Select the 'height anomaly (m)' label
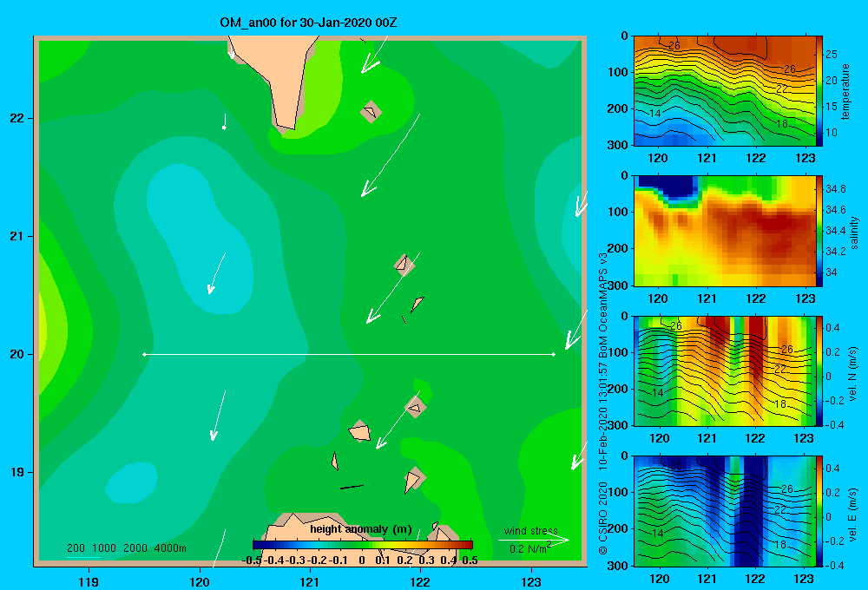Screen dimensions: 868x590 click(361, 529)
